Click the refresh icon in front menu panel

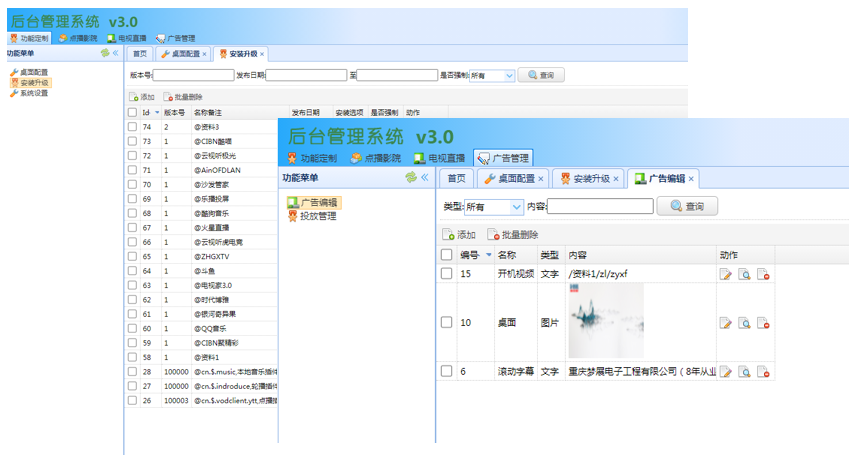click(x=410, y=177)
